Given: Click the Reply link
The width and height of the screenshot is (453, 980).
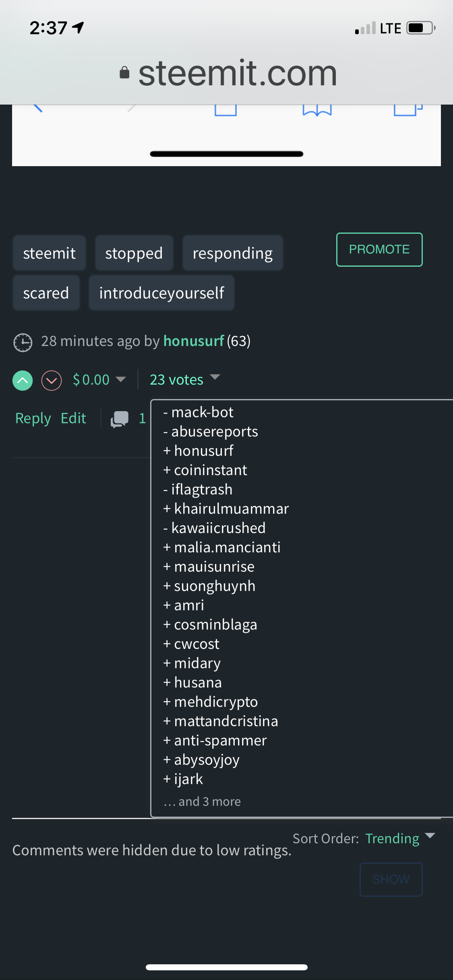Looking at the screenshot, I should pyautogui.click(x=33, y=418).
